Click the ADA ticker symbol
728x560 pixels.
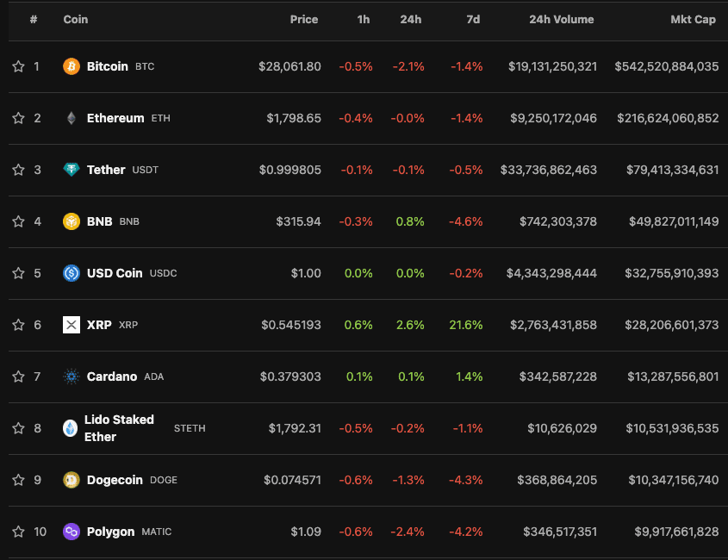(153, 376)
